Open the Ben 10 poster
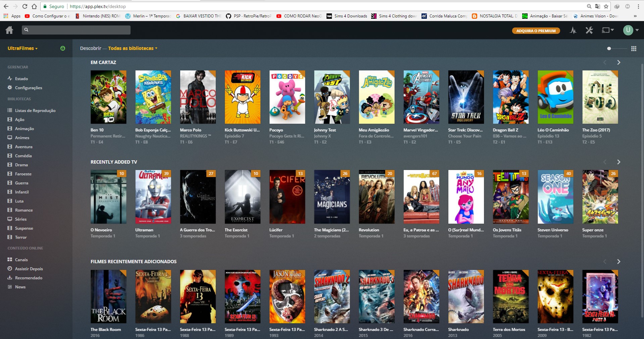 click(108, 97)
